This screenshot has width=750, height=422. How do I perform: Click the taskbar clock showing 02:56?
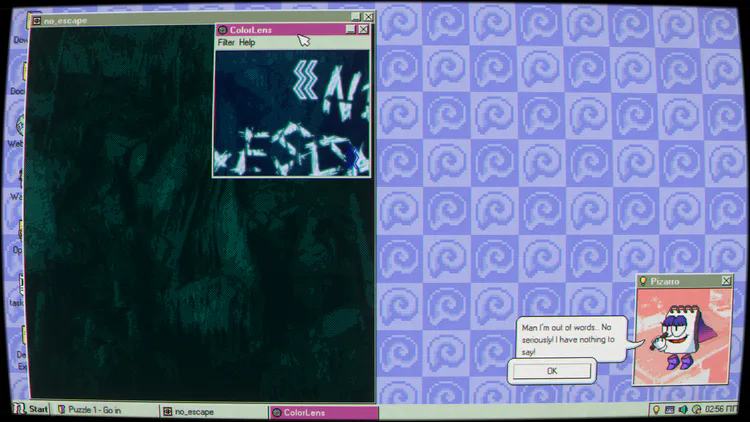pyautogui.click(x=721, y=409)
